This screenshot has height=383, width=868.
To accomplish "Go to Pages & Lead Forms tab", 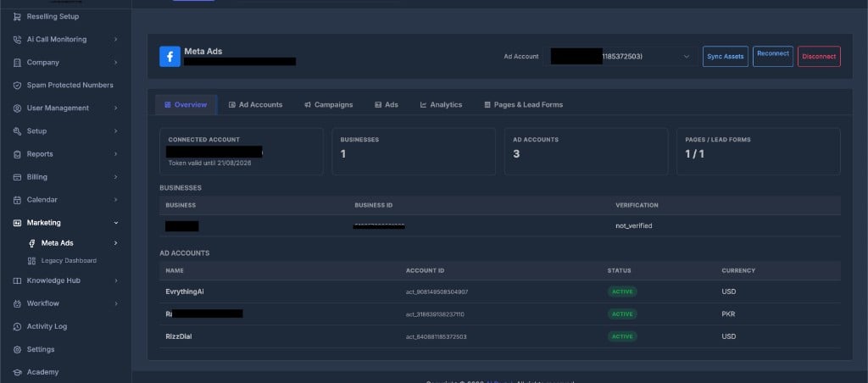I will (x=523, y=104).
